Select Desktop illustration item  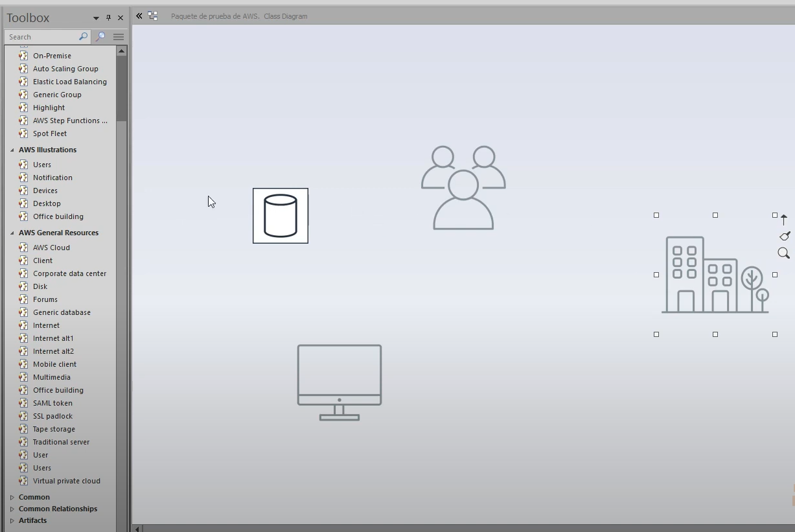point(47,203)
